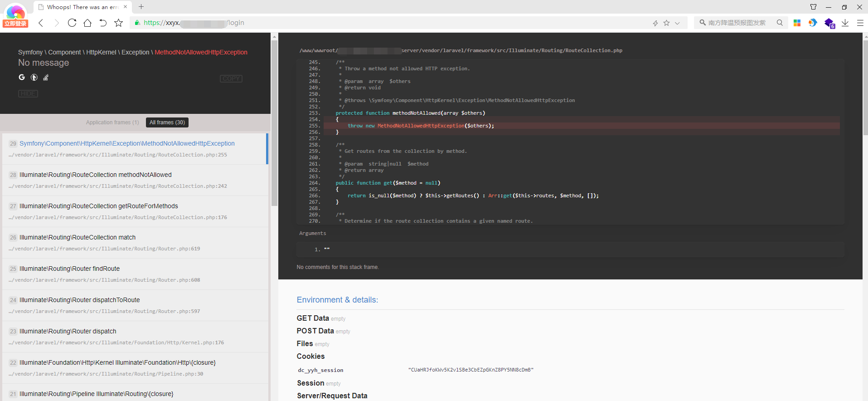Click the highlighted throw statement line

point(582,126)
